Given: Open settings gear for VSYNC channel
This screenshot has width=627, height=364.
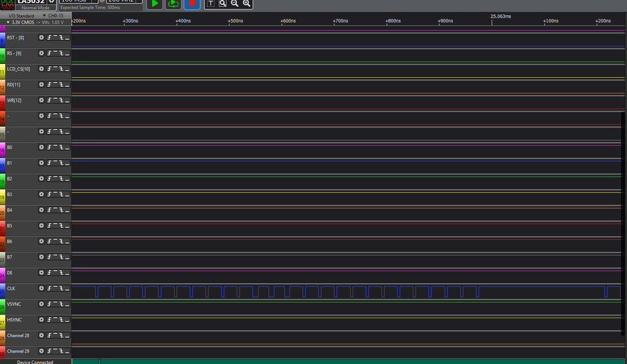Looking at the screenshot, I should [41, 304].
